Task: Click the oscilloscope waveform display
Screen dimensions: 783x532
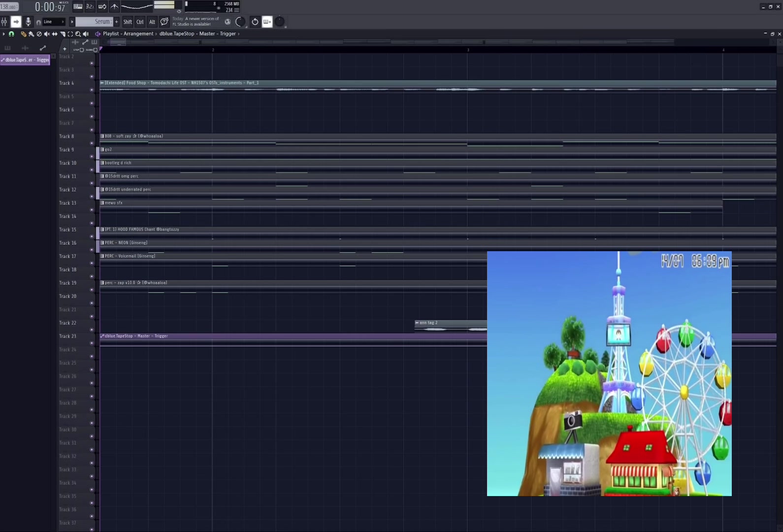Action: [136, 6]
